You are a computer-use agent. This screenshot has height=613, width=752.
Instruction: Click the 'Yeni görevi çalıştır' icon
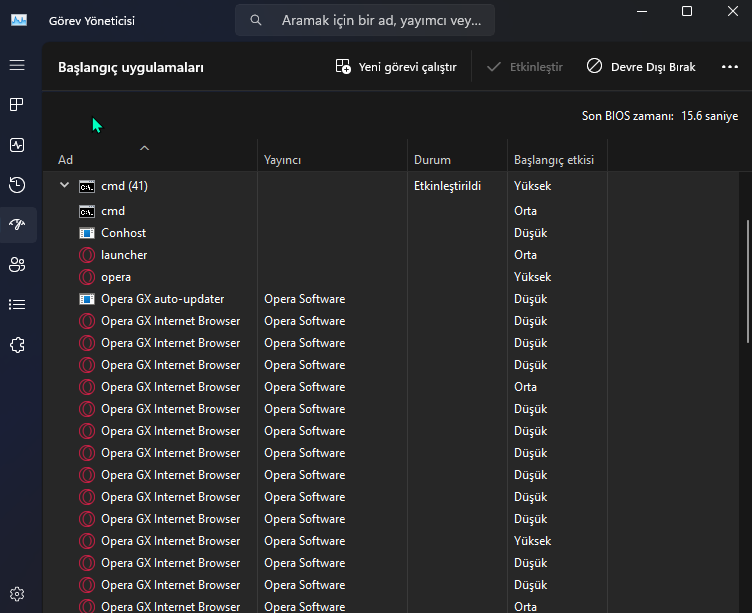pyautogui.click(x=343, y=66)
